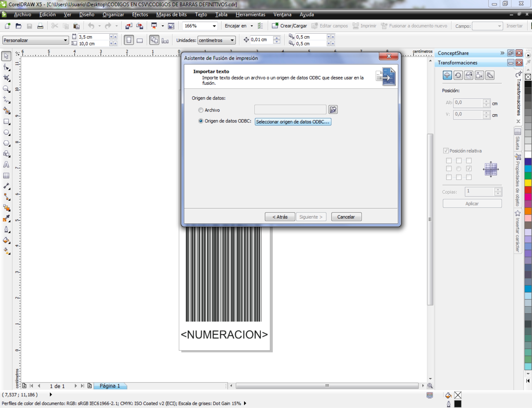Screen dimensions: 532x408
Task: Select the Crop tool
Action: tap(6, 78)
